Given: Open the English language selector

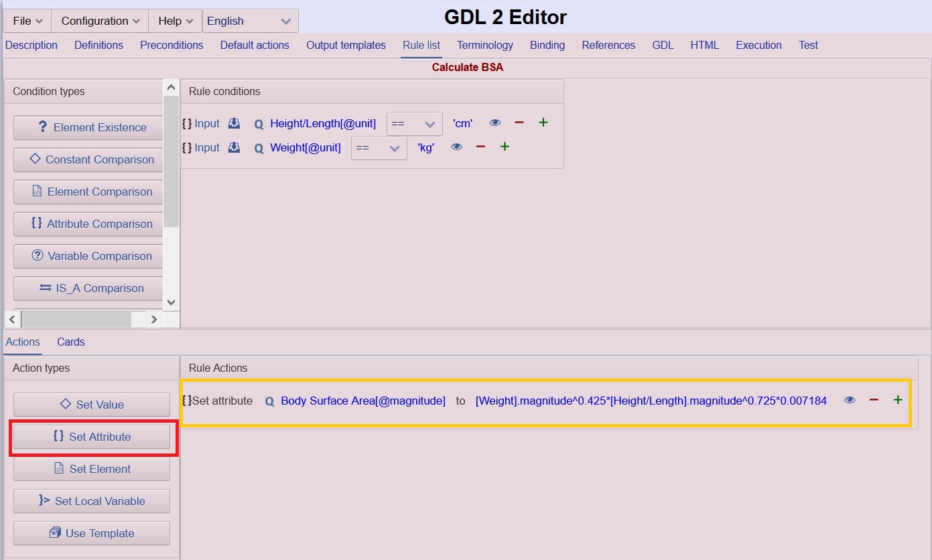Looking at the screenshot, I should click(x=250, y=21).
